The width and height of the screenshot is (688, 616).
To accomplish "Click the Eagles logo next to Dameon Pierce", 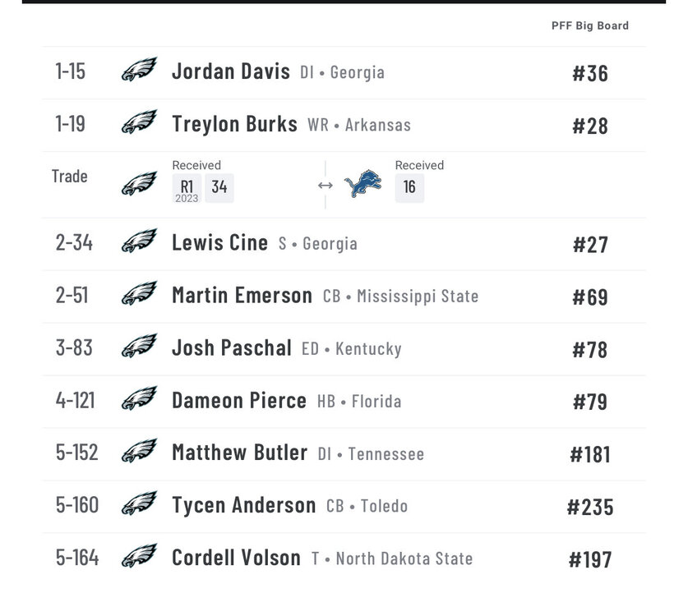I will point(139,401).
